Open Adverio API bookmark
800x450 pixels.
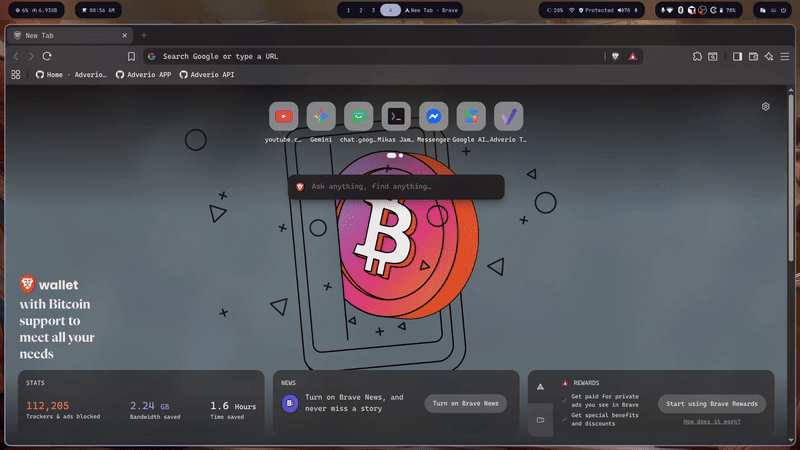[x=207, y=74]
